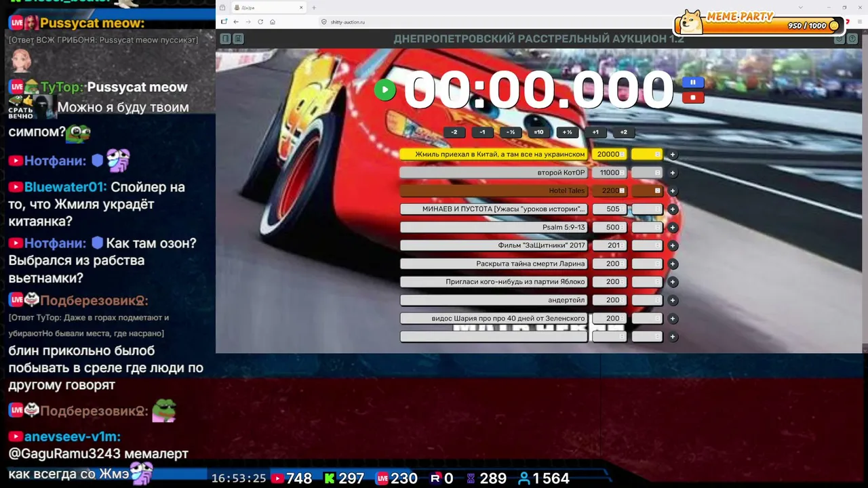
Task: Click chat username 'Bluewater01'
Action: pyautogui.click(x=66, y=187)
